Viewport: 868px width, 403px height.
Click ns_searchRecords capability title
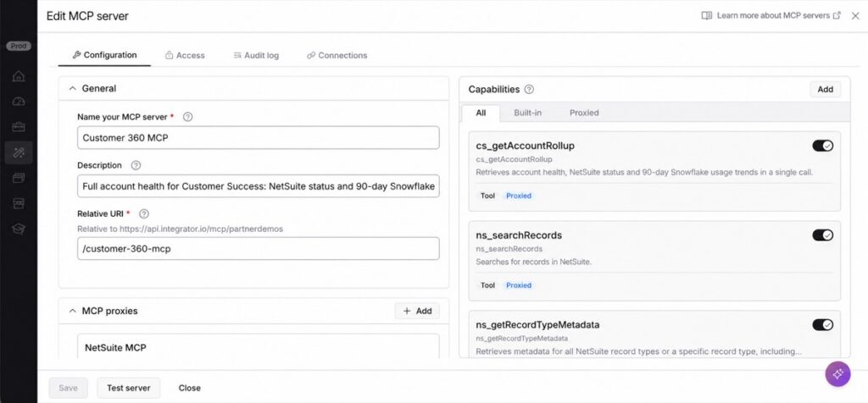[519, 235]
